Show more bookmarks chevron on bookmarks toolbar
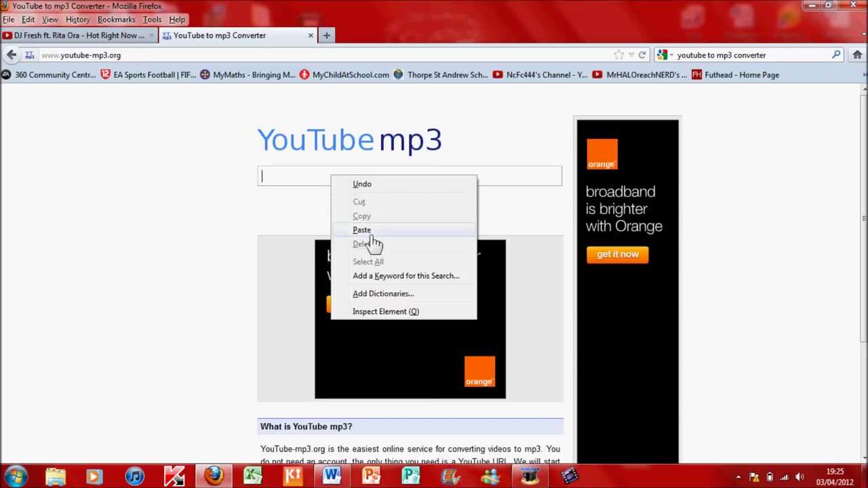The width and height of the screenshot is (868, 488). tap(863, 75)
